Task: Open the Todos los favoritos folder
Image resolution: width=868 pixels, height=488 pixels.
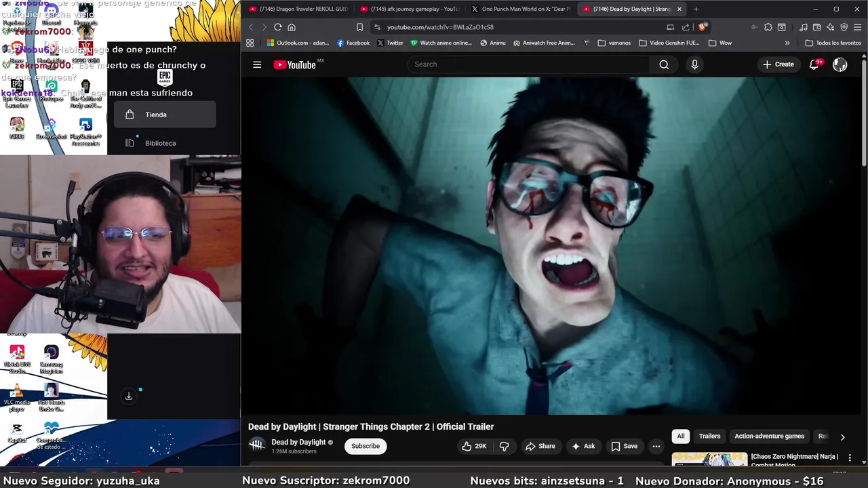Action: click(x=833, y=43)
